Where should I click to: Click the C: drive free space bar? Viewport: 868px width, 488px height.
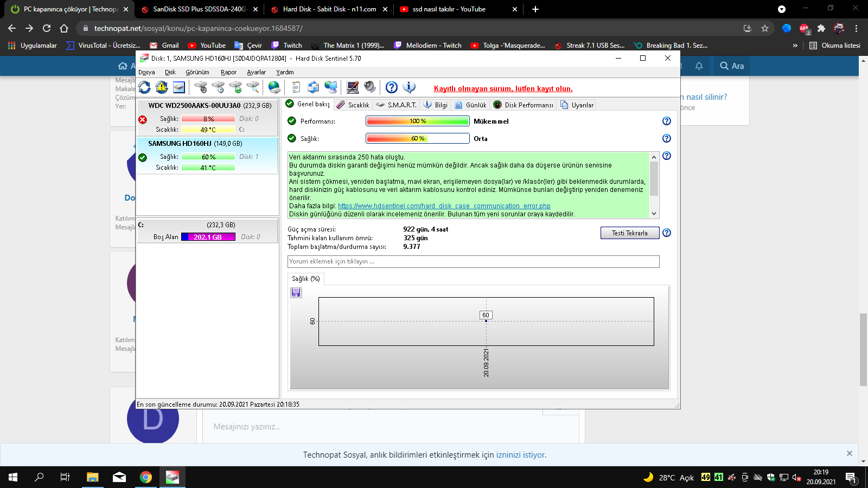(208, 237)
